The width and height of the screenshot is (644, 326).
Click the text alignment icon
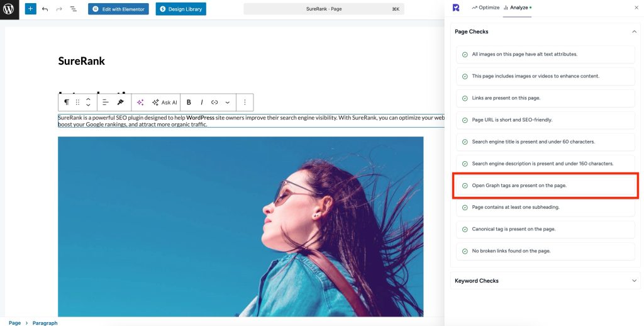coord(106,102)
